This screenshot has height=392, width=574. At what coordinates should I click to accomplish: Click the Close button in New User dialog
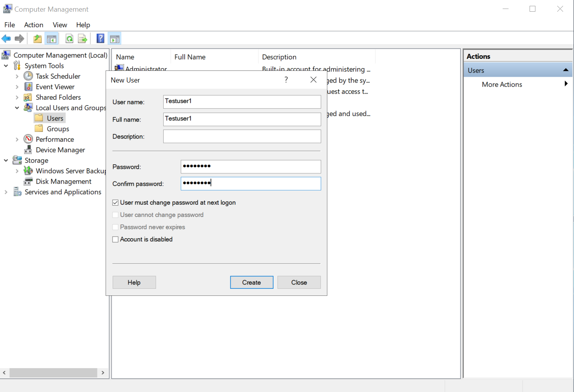pyautogui.click(x=299, y=282)
